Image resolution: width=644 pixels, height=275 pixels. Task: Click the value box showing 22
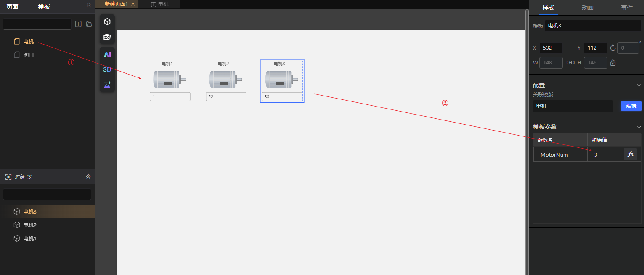(226, 96)
